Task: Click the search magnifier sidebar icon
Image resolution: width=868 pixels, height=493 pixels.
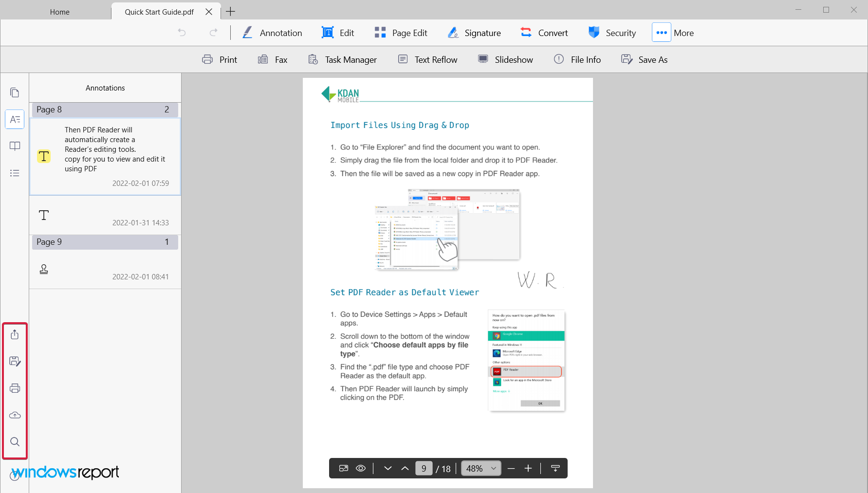Action: [15, 442]
